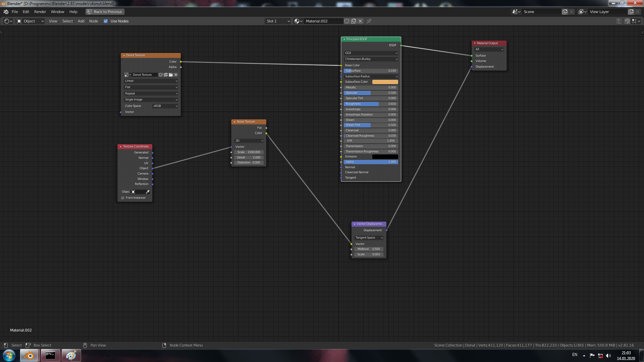644x362 pixels.
Task: Open the 3D dimensions dropdown in Noise Texture
Action: tap(249, 141)
